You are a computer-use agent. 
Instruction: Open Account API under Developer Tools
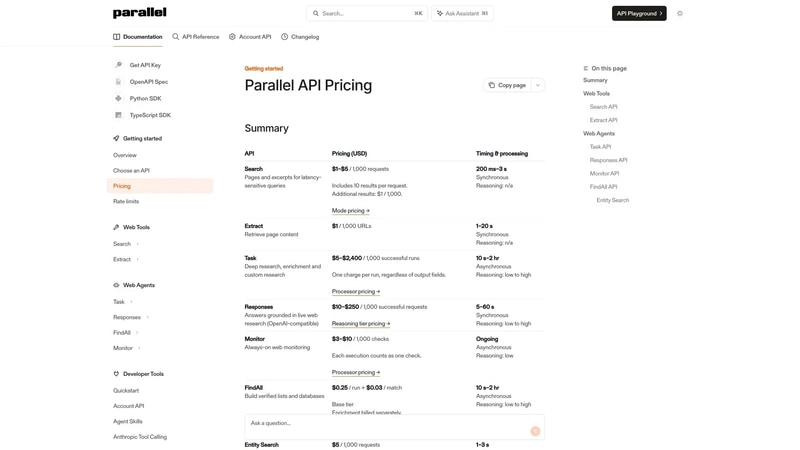click(x=129, y=406)
